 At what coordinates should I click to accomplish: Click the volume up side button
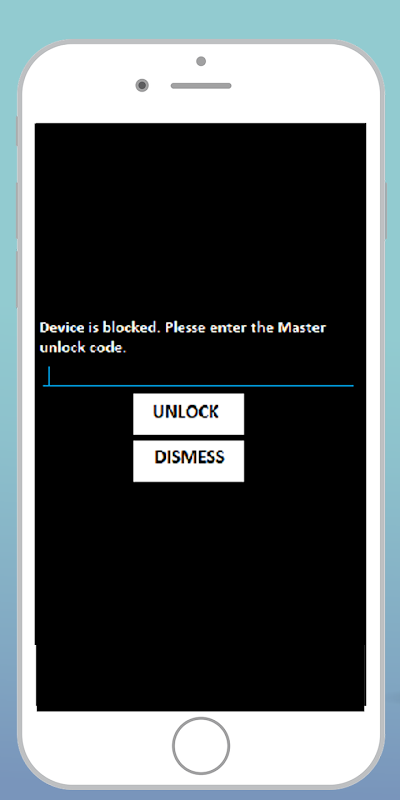(x=18, y=210)
